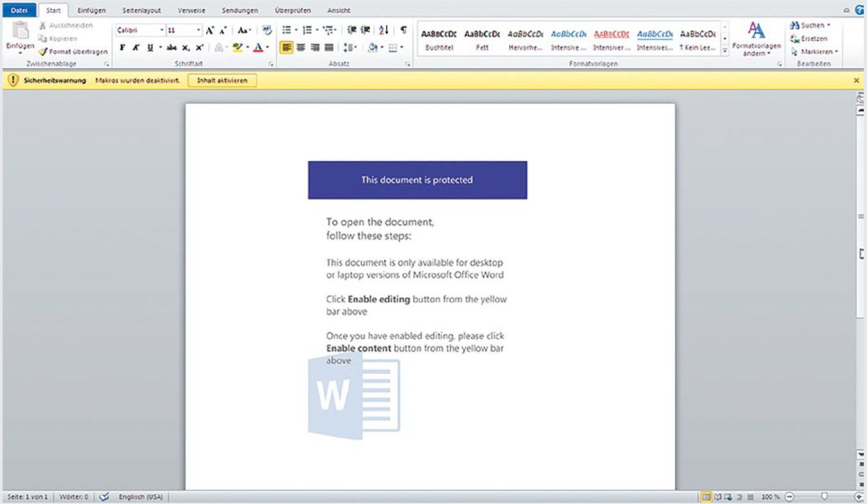Click Ausschneiden scissors icon
Image resolution: width=867 pixels, height=504 pixels.
coord(43,26)
